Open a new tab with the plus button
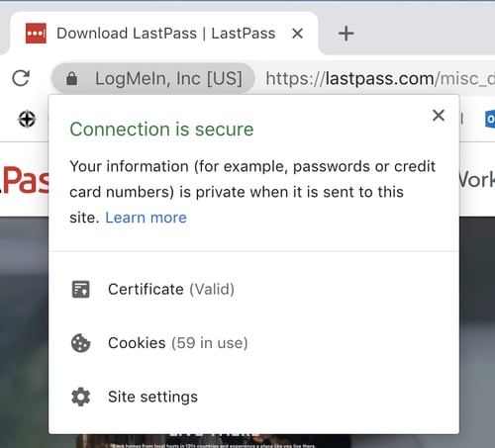Screen dimensions: 495x448 pyautogui.click(x=346, y=34)
